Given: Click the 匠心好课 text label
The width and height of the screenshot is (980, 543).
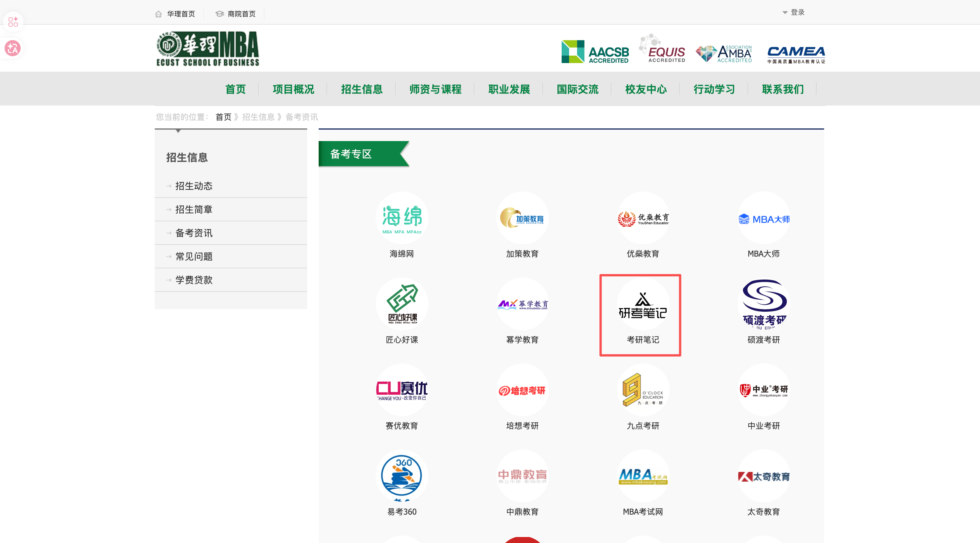Looking at the screenshot, I should click(x=402, y=340).
